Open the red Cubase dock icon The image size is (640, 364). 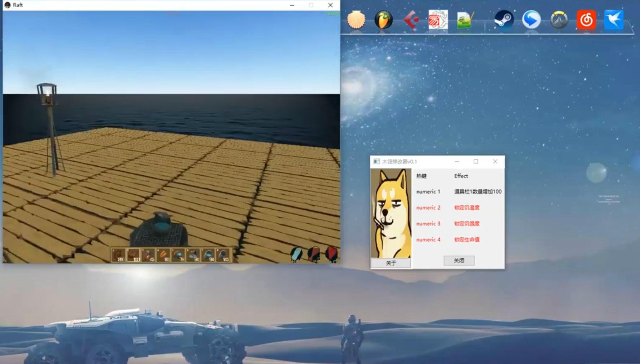click(x=411, y=19)
